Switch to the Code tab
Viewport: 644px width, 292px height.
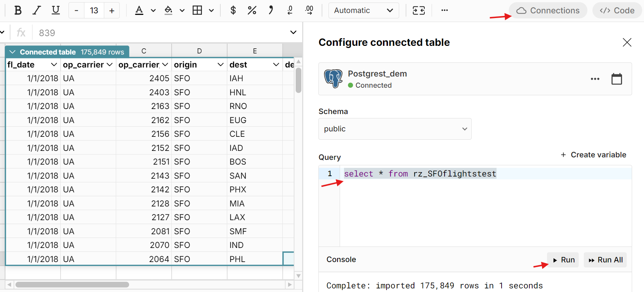[x=617, y=10]
